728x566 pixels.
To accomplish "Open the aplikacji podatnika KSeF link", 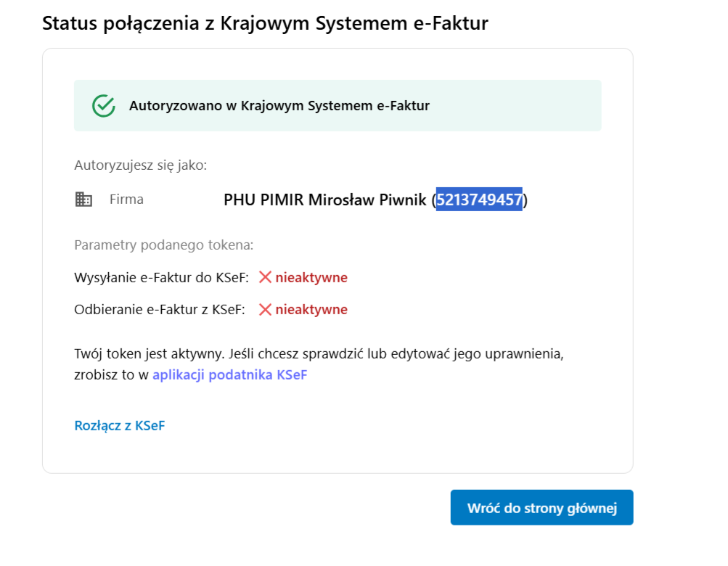I will pyautogui.click(x=229, y=376).
